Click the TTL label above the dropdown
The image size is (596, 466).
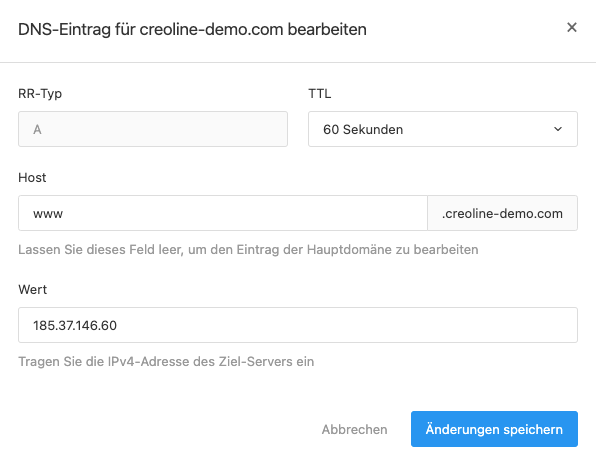(319, 93)
